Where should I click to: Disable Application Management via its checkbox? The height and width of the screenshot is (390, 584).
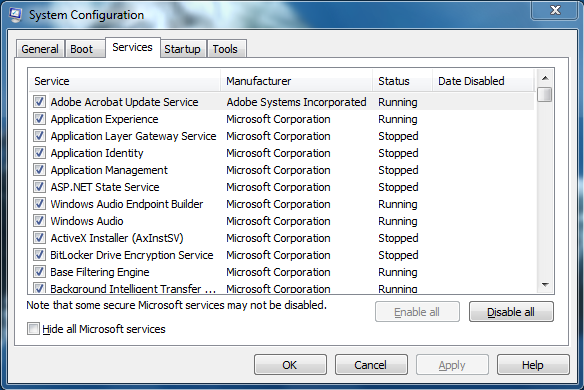(39, 170)
